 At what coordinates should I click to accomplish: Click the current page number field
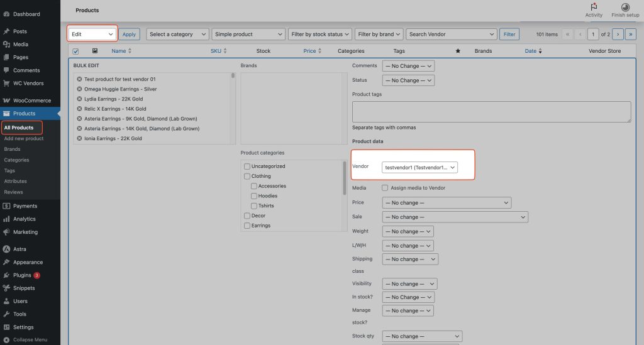coord(592,34)
